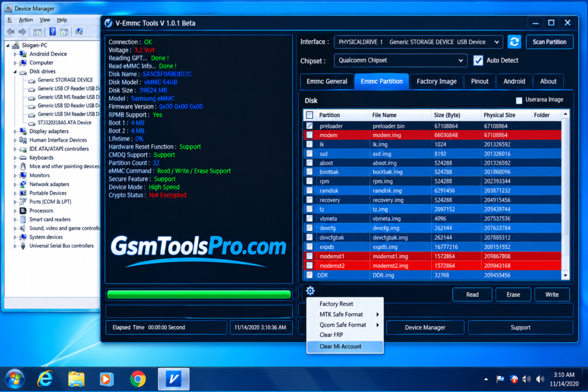
Task: Check the ramdisk partition checkbox
Action: click(x=310, y=191)
